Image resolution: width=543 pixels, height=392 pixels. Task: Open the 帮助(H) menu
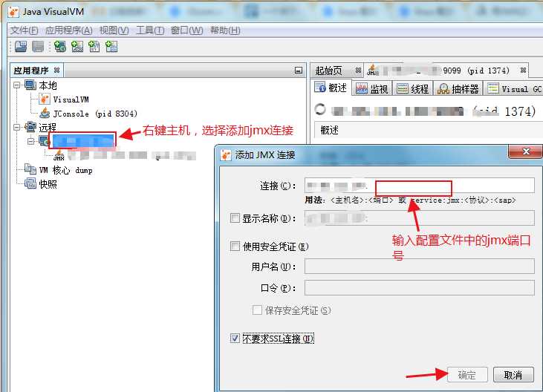225,30
